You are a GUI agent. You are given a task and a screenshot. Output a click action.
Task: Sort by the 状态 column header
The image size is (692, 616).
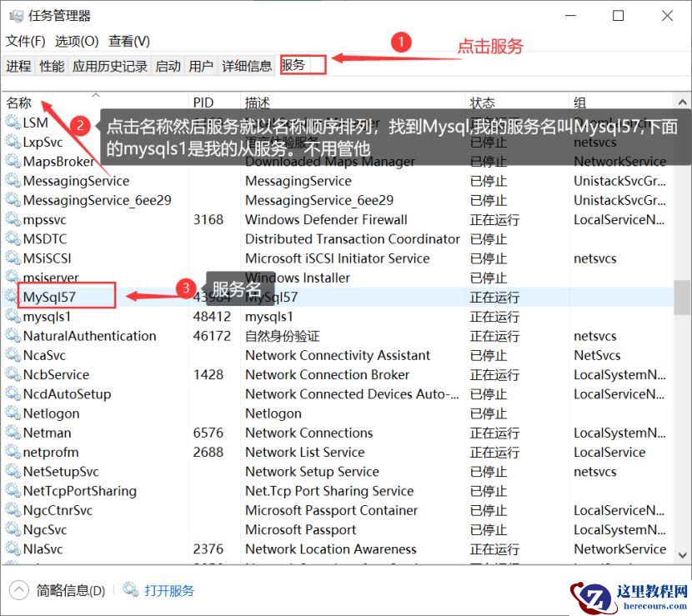[x=517, y=102]
